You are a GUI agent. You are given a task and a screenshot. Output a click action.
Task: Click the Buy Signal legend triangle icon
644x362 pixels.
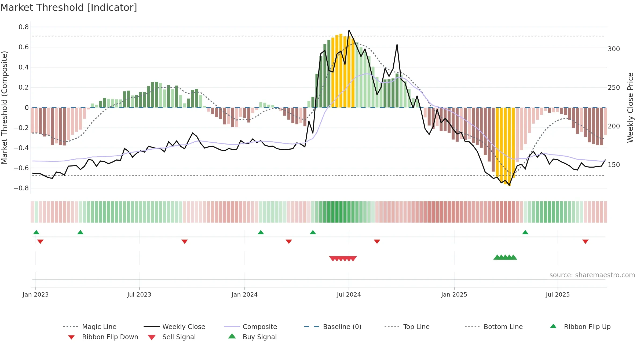pyautogui.click(x=232, y=336)
